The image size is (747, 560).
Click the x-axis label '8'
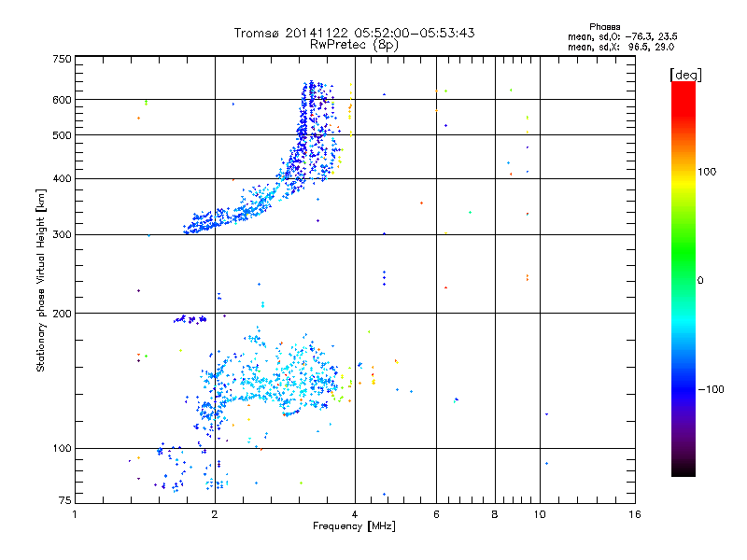(x=495, y=514)
